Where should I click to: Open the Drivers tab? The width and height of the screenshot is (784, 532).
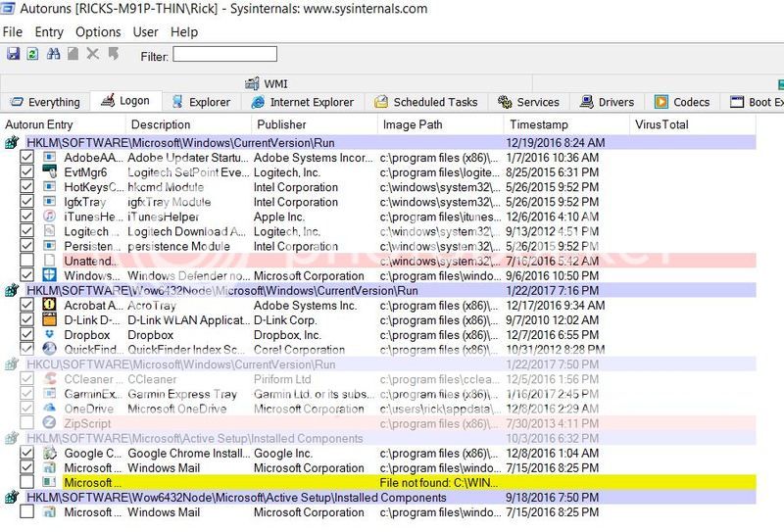point(607,102)
